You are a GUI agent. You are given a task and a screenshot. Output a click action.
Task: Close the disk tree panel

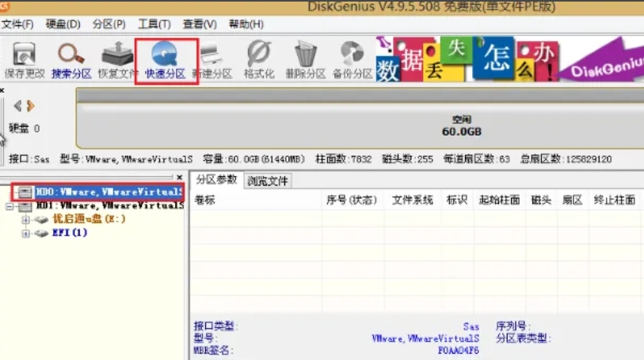pyautogui.click(x=180, y=177)
